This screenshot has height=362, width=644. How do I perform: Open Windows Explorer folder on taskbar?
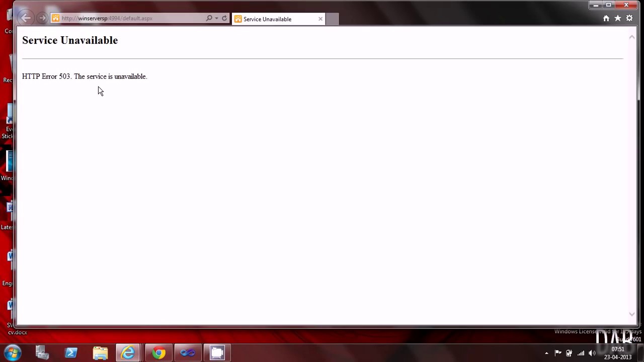[x=100, y=352]
